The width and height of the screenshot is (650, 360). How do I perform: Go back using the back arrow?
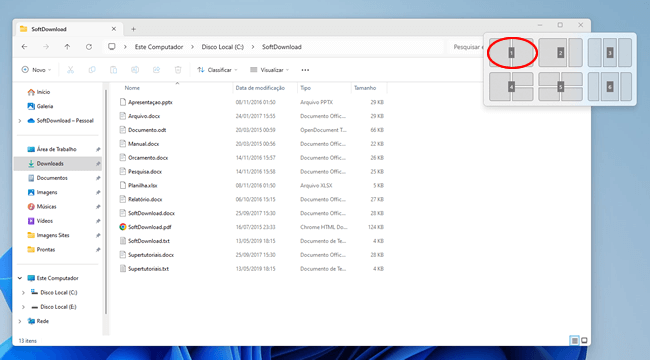pos(24,47)
